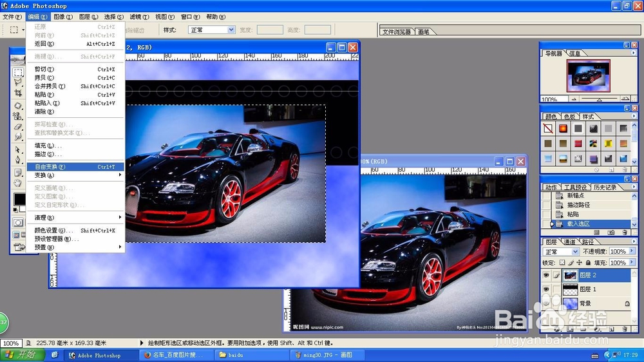Select the Rectangular Marquee tool
Viewport: 644px width, 362px height.
point(17,73)
